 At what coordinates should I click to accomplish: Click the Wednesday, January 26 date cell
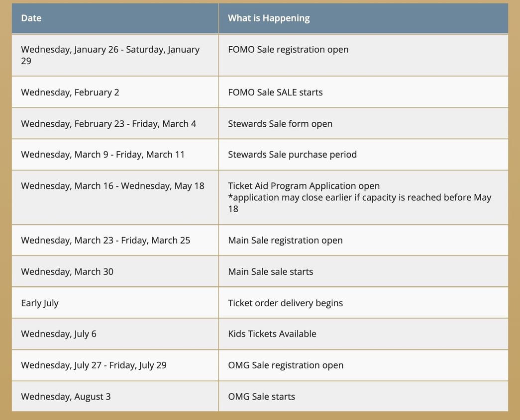tap(110, 55)
